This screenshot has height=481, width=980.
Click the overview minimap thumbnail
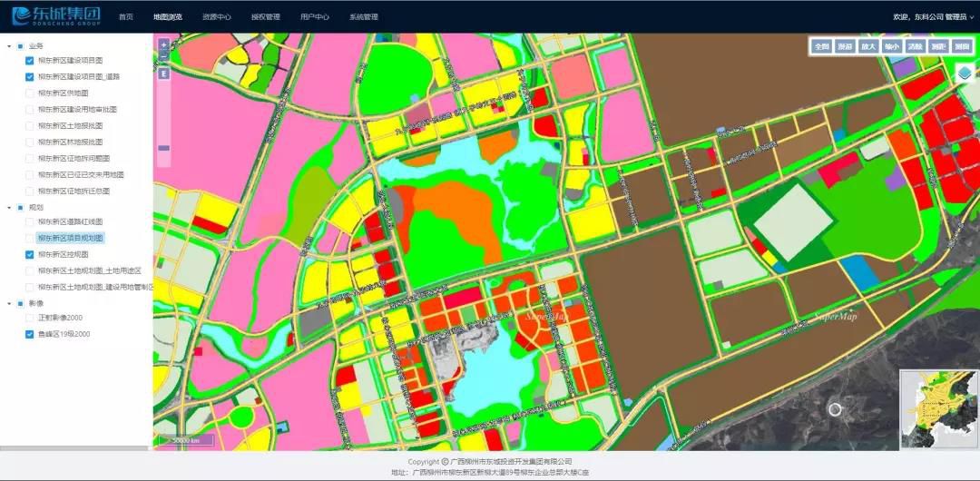936,408
